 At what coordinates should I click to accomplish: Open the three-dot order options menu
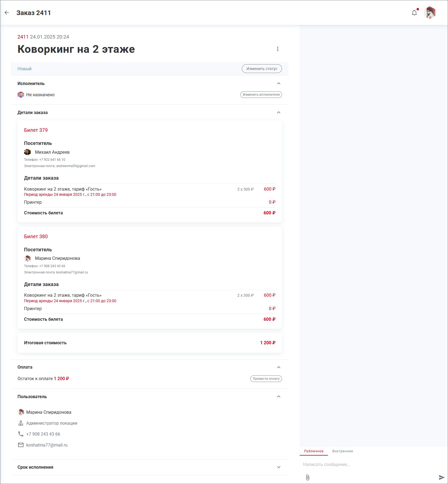coord(278,49)
